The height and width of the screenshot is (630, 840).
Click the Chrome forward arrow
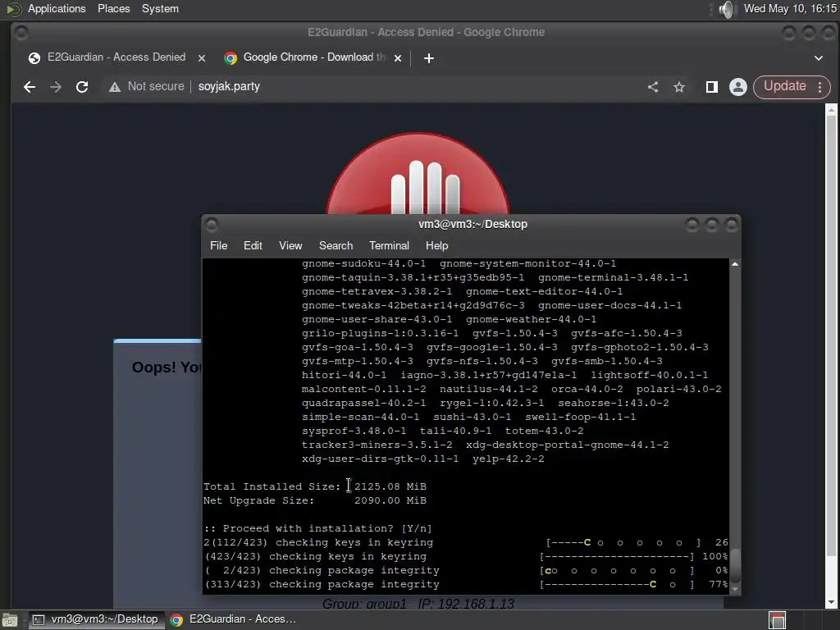56,87
